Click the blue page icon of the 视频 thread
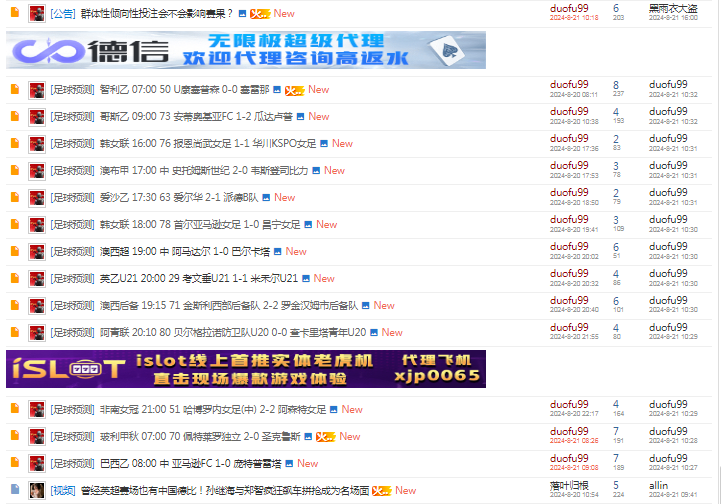The image size is (721, 504). pos(15,489)
